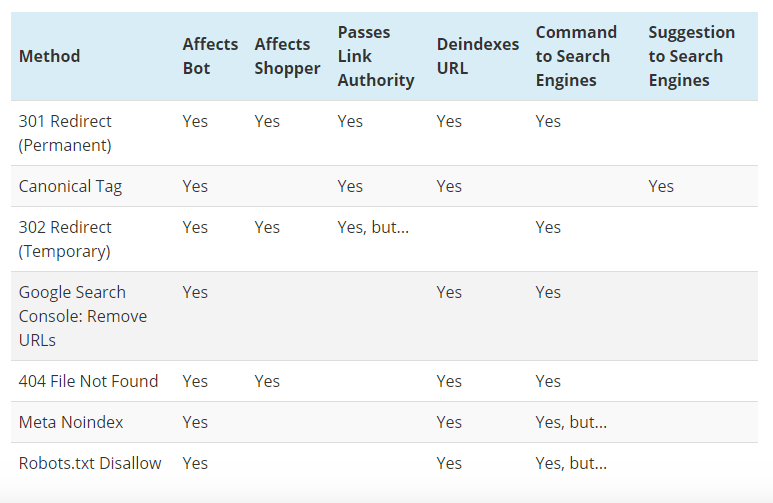The width and height of the screenshot is (773, 503).
Task: Click "Yes, but..." in the 302 Redirect row
Action: 373,227
